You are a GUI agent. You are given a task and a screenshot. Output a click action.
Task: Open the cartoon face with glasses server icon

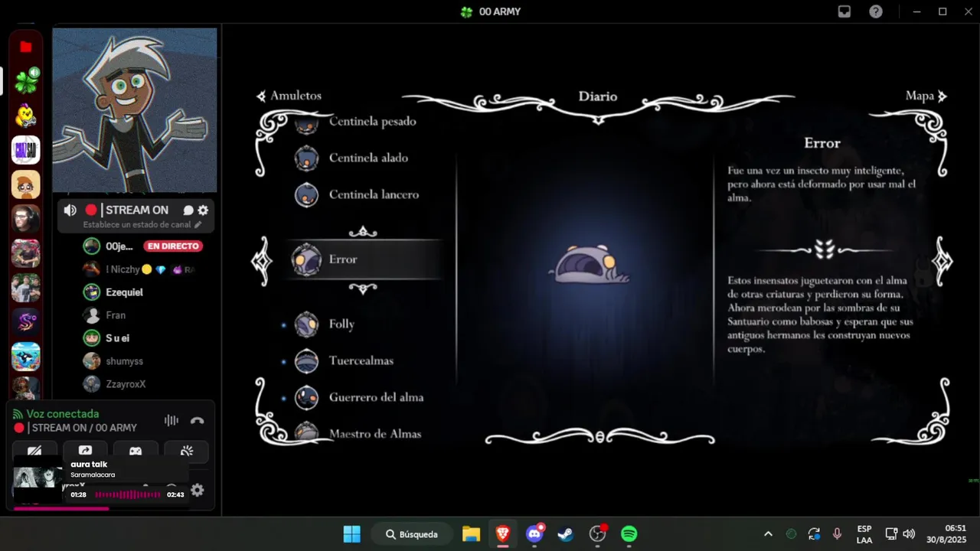(x=25, y=184)
